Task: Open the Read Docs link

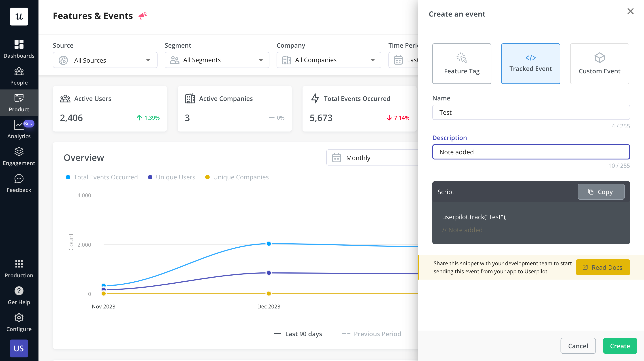Action: (x=603, y=267)
